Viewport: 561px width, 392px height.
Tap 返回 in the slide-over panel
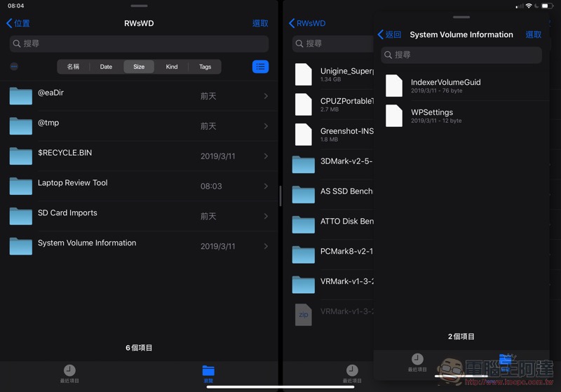pos(389,34)
